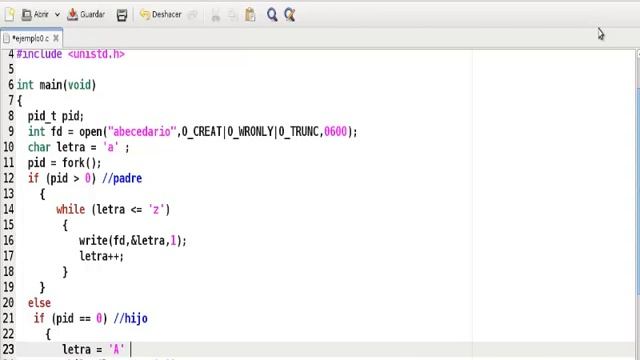Click the //hijo comment on line 21
640x360 pixels.
tap(131, 318)
